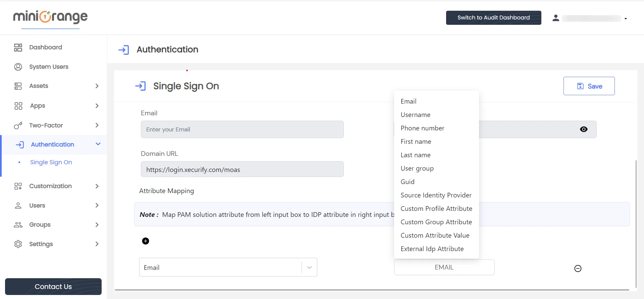This screenshot has height=299, width=644.
Task: Pick User group option
Action: 436,168
